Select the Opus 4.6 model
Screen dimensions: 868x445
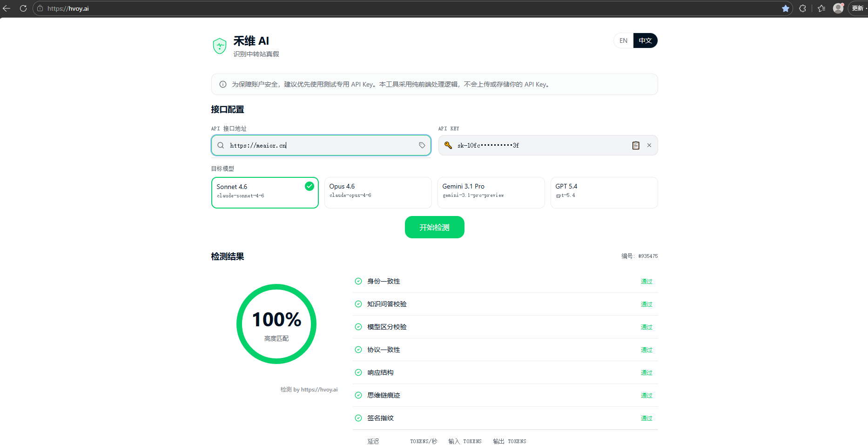tap(377, 192)
